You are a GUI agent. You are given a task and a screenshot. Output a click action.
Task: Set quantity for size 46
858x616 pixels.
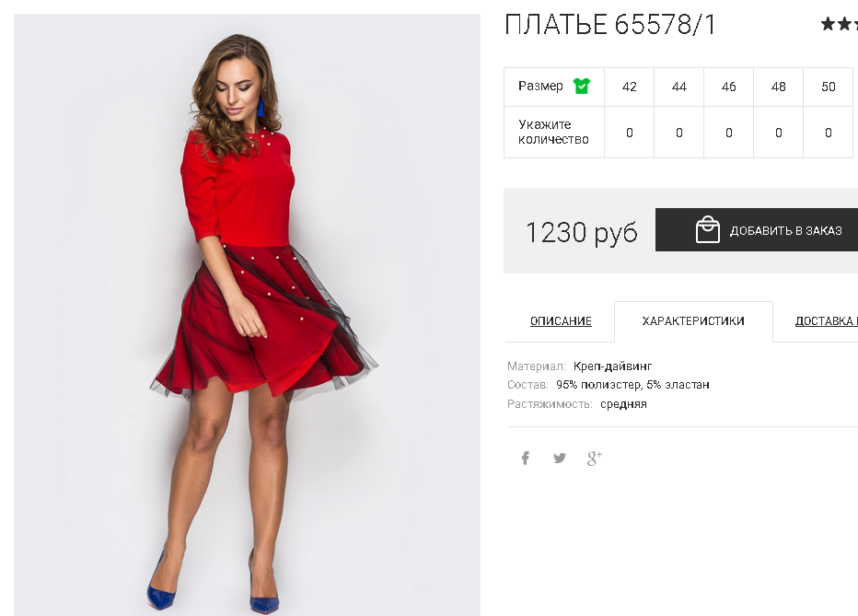tap(729, 133)
